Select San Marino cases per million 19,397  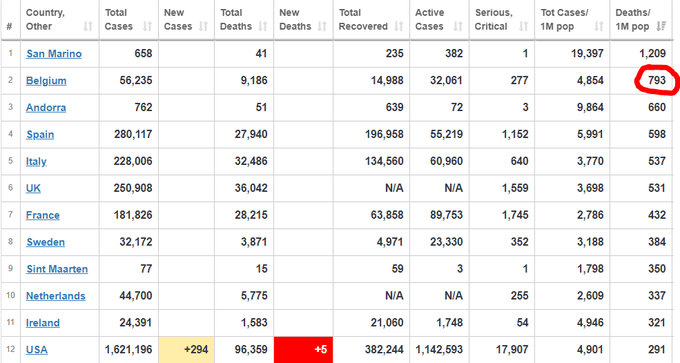tap(587, 53)
